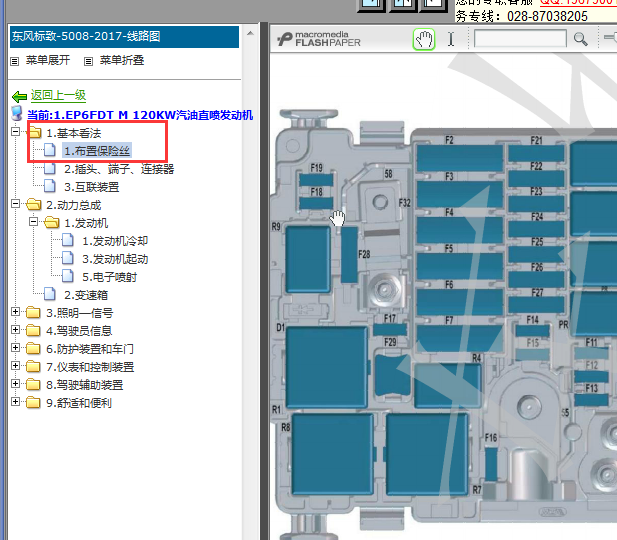
Task: Select the 1.发动机 folder label
Action: 86,223
